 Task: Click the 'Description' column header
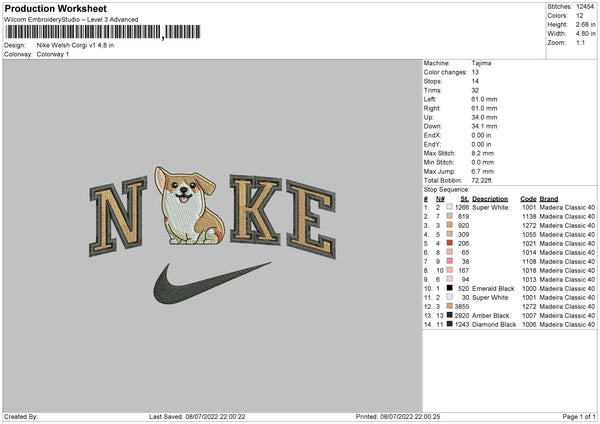click(490, 199)
